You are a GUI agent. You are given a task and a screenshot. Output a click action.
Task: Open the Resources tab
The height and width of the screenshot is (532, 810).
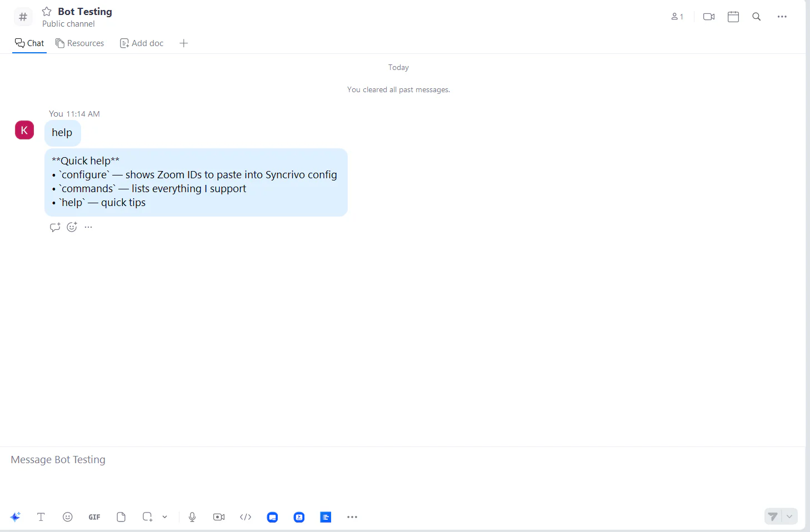click(79, 43)
